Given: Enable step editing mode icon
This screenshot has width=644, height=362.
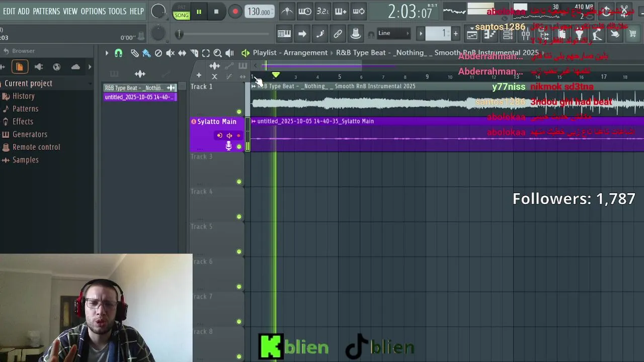Looking at the screenshot, I should (320, 34).
